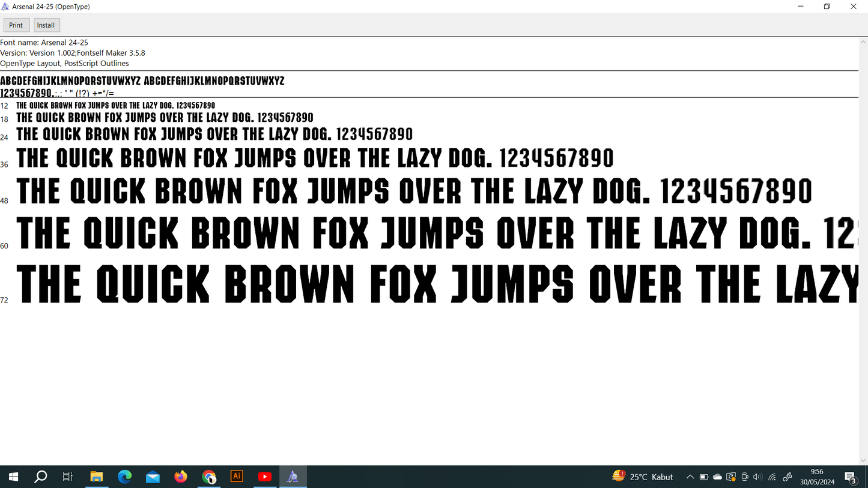Screen dimensions: 868x488
Task: Click the 12-point sample text line
Action: 115,106
